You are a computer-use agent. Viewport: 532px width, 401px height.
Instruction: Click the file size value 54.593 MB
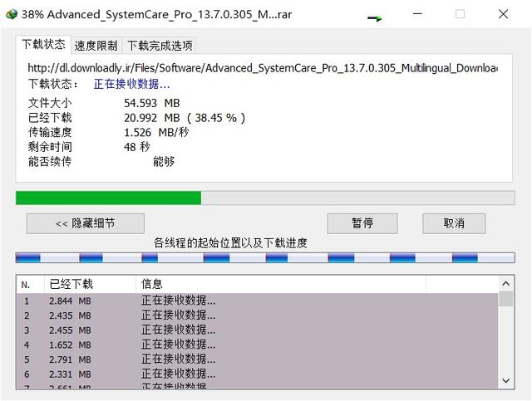[x=152, y=103]
